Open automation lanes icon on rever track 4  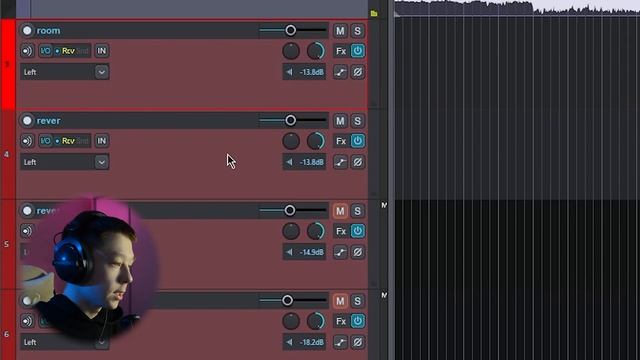click(340, 162)
